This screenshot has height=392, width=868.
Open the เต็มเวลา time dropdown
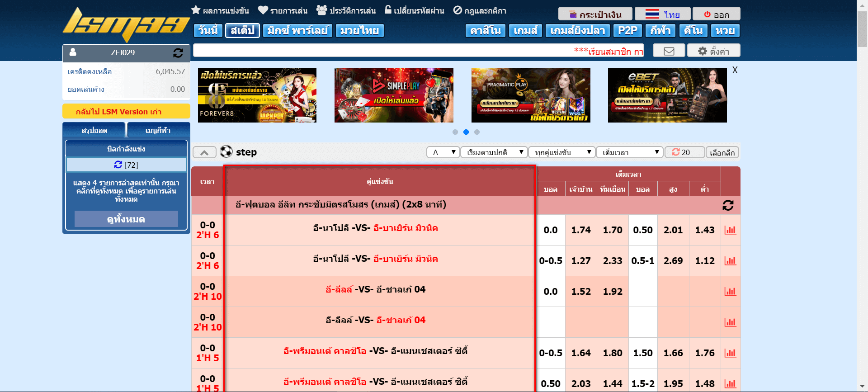[x=629, y=152]
